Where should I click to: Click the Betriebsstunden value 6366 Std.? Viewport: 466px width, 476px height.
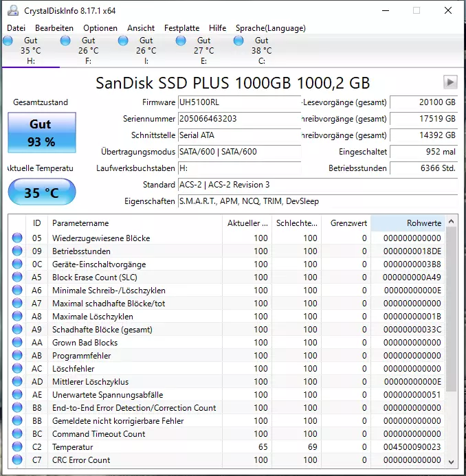(x=424, y=168)
